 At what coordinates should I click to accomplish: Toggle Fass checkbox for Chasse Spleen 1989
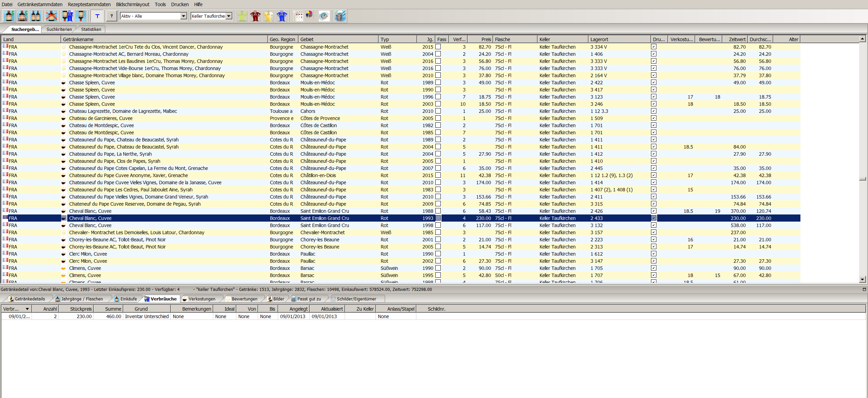point(438,83)
